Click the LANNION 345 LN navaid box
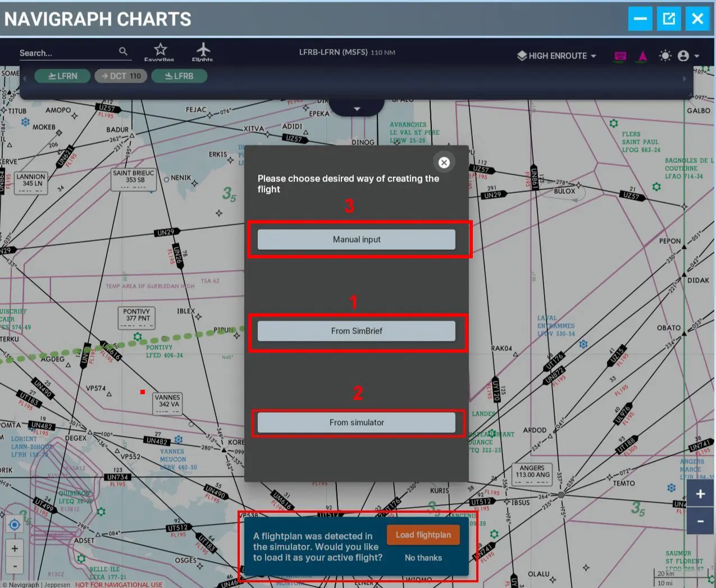Image resolution: width=716 pixels, height=588 pixels. [31, 183]
